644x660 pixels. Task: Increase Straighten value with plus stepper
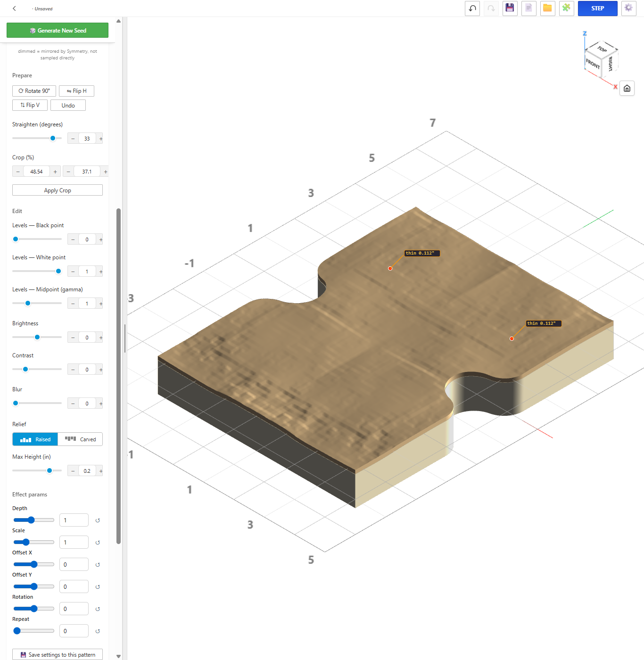click(101, 139)
